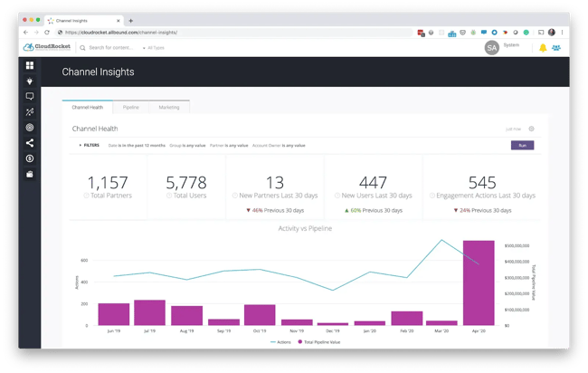The width and height of the screenshot is (588, 373).
Task: Click the percent wand sidebar icon
Action: coord(30,112)
